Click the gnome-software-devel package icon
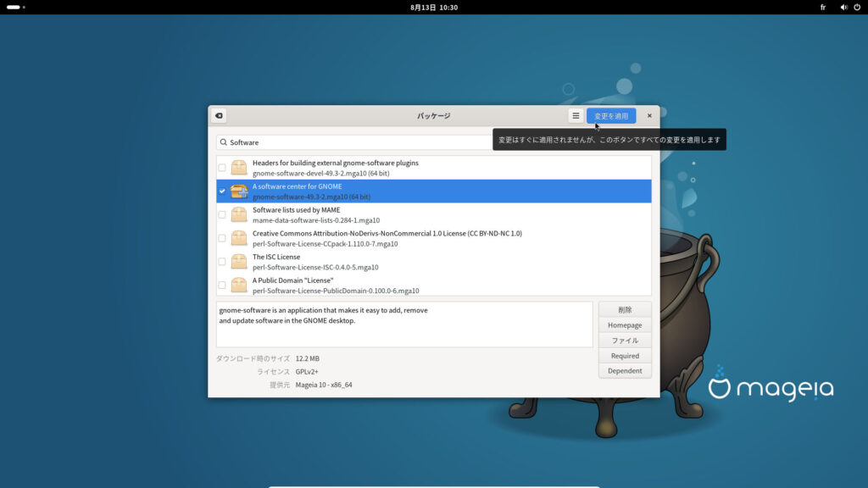 [238, 168]
